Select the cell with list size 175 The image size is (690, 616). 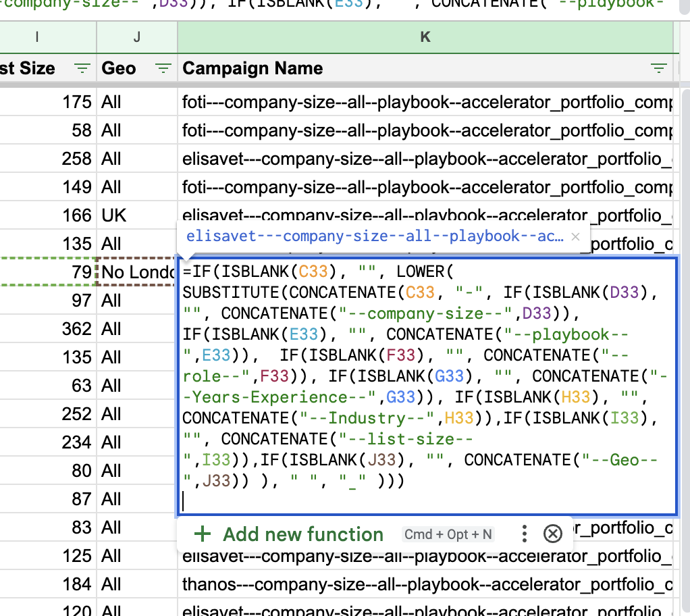(48, 102)
